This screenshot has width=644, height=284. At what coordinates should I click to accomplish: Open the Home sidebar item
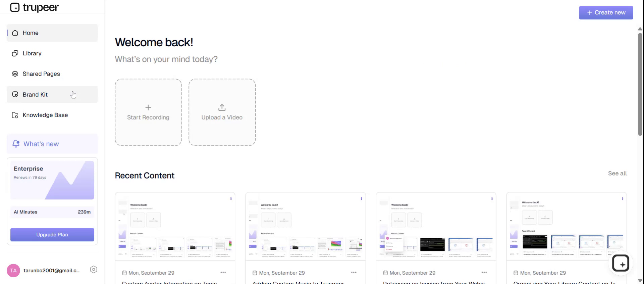pos(52,33)
